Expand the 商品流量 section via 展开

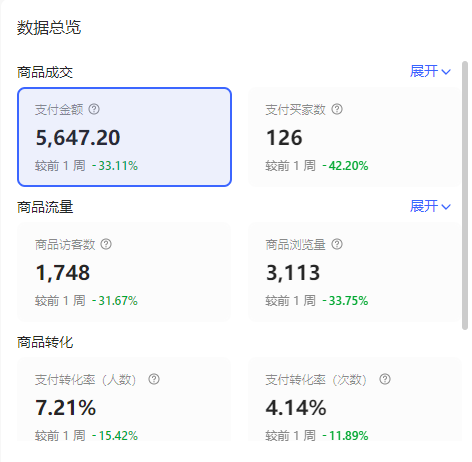click(430, 206)
